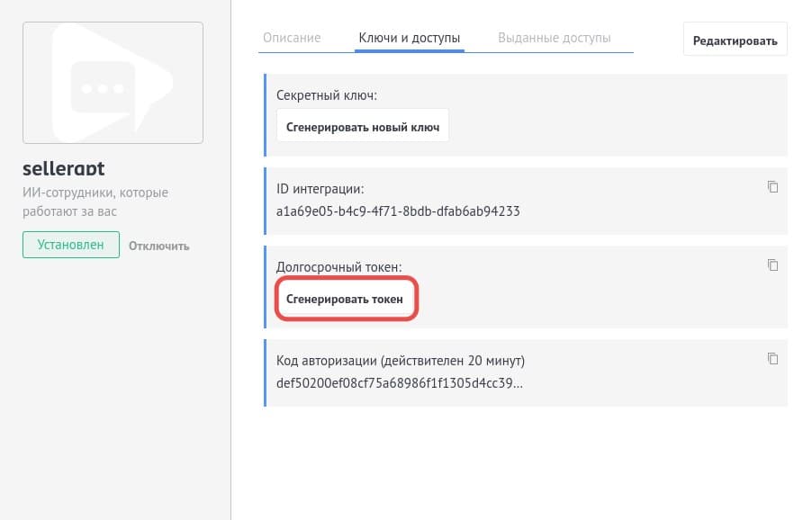Select the truncated authorization code text
The height and width of the screenshot is (520, 812).
401,381
